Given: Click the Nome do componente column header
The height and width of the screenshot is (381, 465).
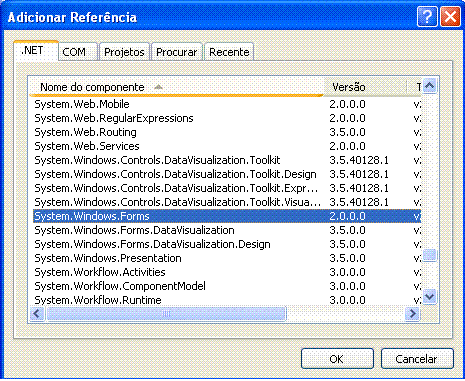Looking at the screenshot, I should coord(176,87).
